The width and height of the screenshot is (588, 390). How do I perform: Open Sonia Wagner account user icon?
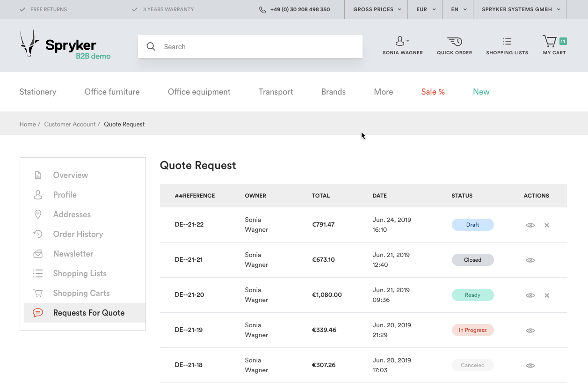point(400,41)
